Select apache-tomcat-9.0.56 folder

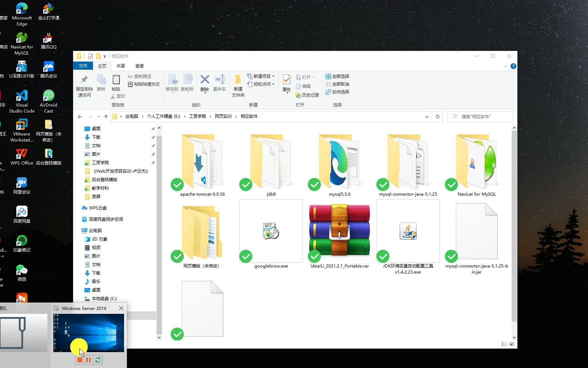click(202, 165)
